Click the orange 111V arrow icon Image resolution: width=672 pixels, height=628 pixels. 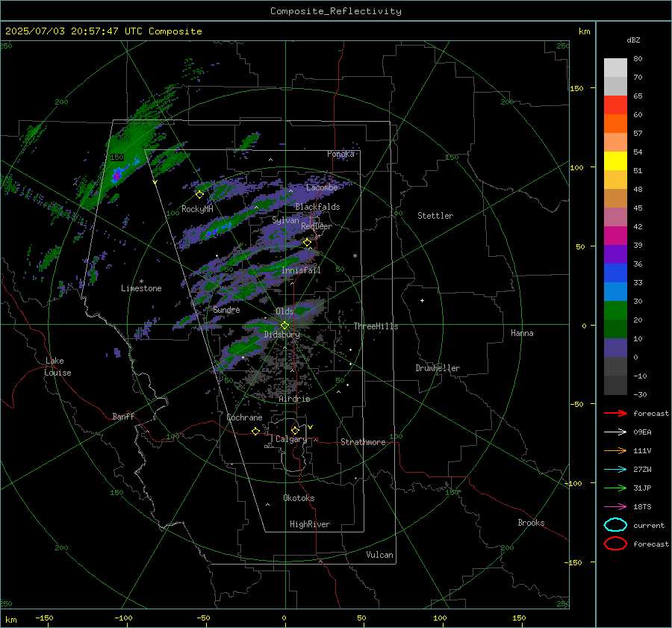point(615,450)
